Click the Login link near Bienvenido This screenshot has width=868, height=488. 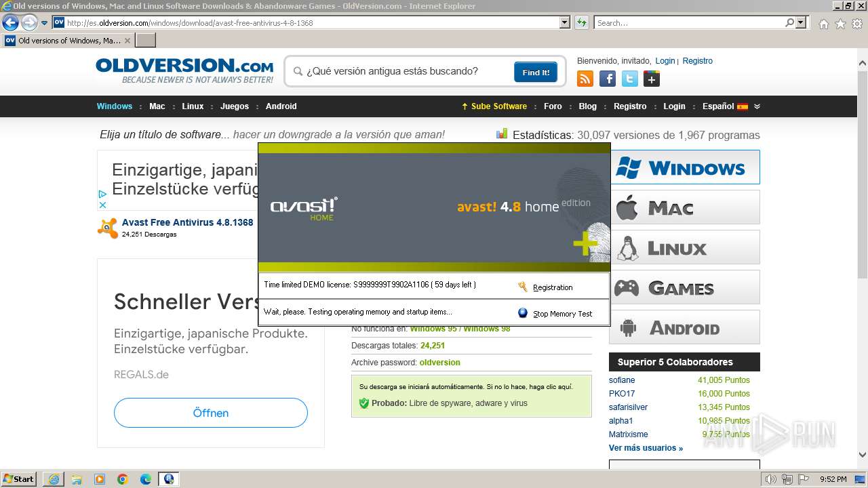click(665, 61)
